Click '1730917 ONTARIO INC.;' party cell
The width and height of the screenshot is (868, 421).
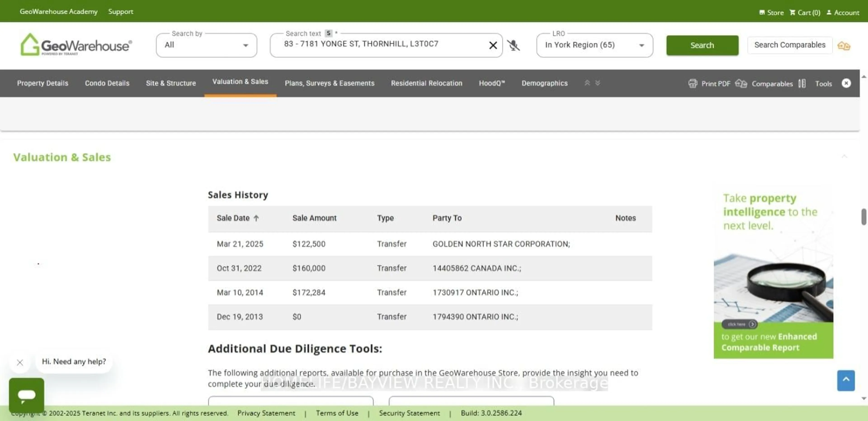(475, 293)
